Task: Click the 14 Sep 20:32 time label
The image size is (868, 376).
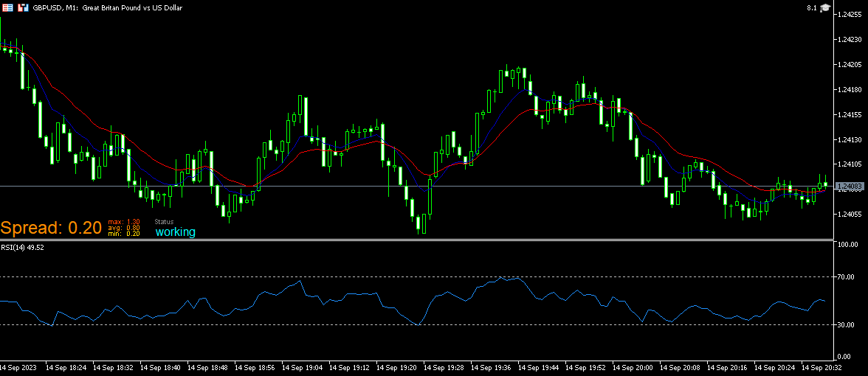Action: [x=822, y=367]
